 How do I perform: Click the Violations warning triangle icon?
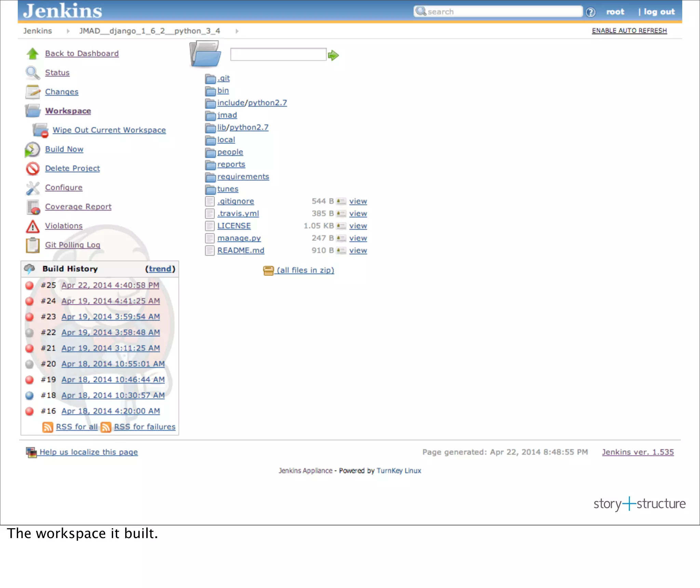click(32, 226)
